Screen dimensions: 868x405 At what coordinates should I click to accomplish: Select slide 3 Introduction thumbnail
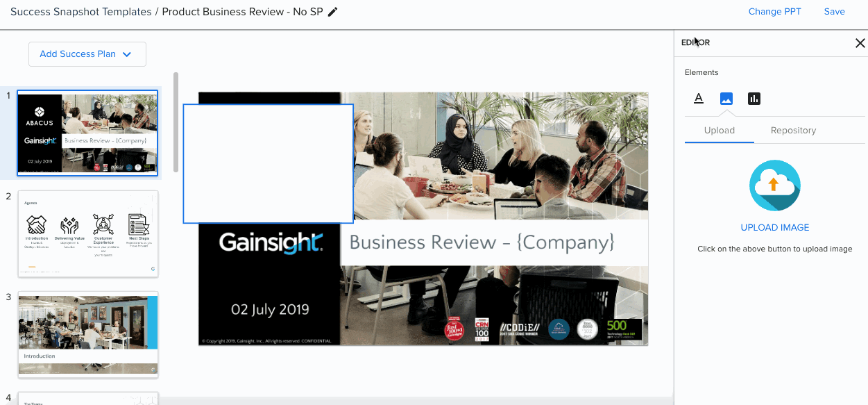pos(88,334)
